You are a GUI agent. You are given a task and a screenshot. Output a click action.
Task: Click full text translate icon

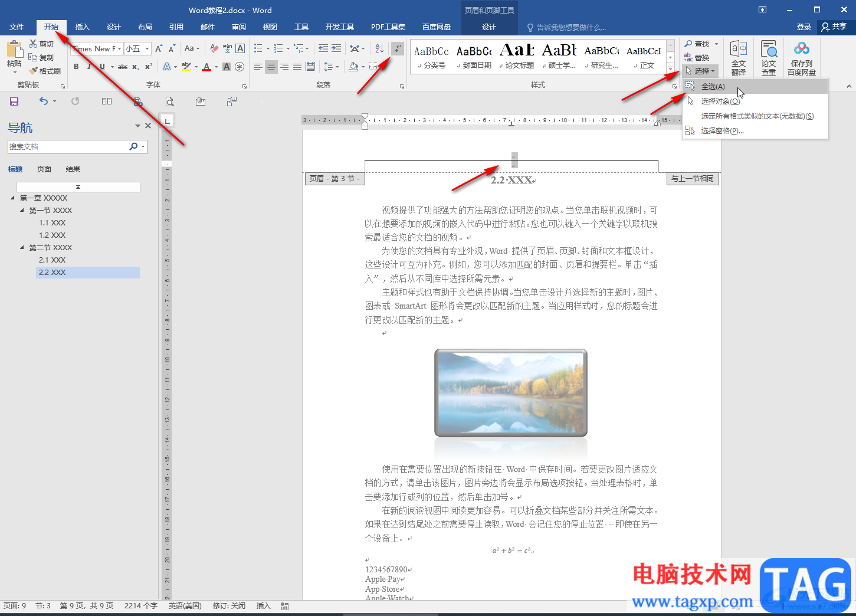pos(739,58)
